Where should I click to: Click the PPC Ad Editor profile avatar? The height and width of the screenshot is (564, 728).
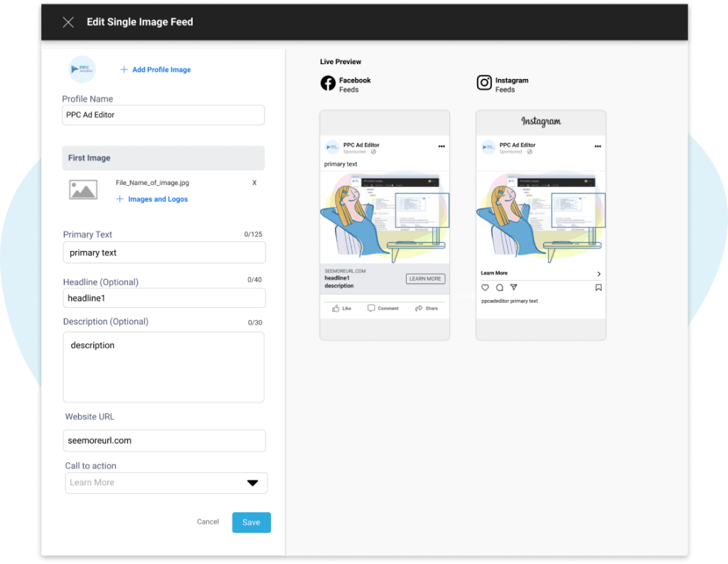(x=82, y=70)
